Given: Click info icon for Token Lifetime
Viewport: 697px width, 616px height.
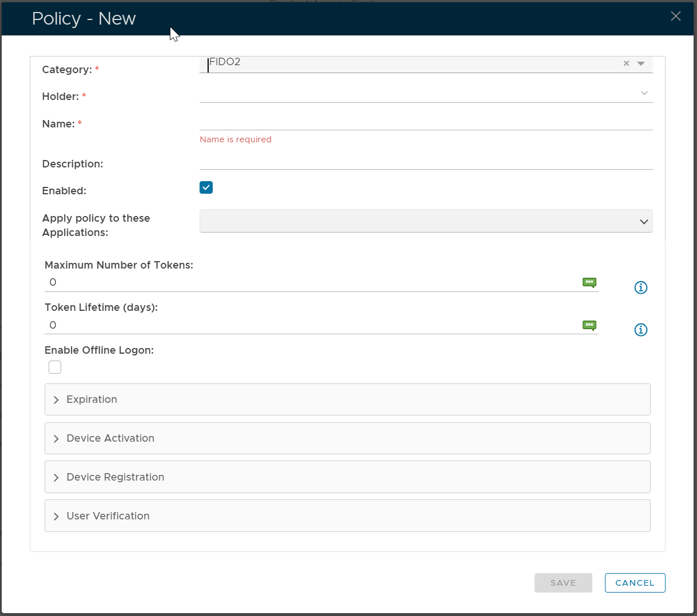Looking at the screenshot, I should click(640, 330).
